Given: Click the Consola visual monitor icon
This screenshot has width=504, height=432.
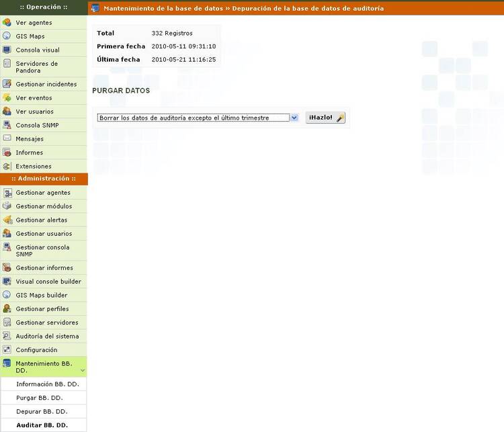Looking at the screenshot, I should [x=7, y=50].
